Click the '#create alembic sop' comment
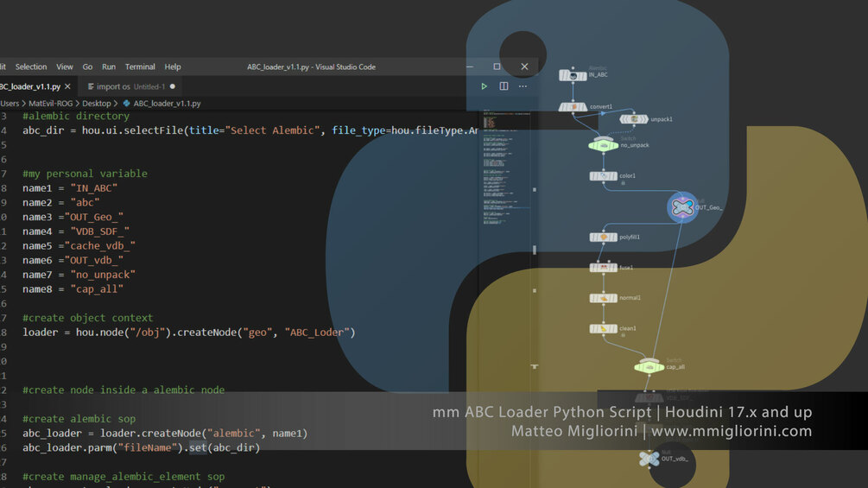 [79, 419]
